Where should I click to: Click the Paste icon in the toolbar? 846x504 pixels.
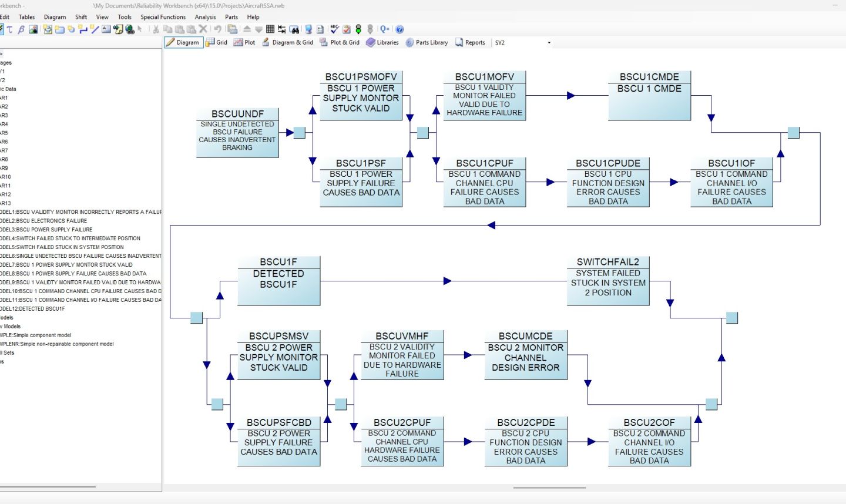pyautogui.click(x=180, y=29)
